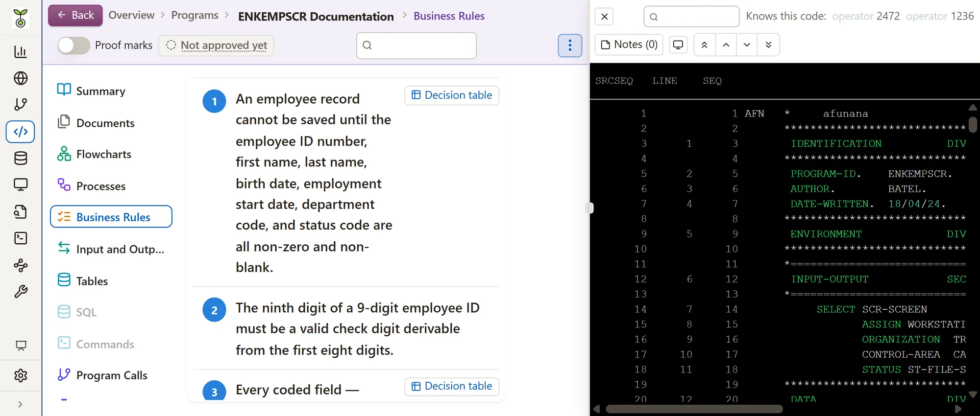The height and width of the screenshot is (416, 980).
Task: Open the monitor screen sidebar icon
Action: click(x=21, y=185)
